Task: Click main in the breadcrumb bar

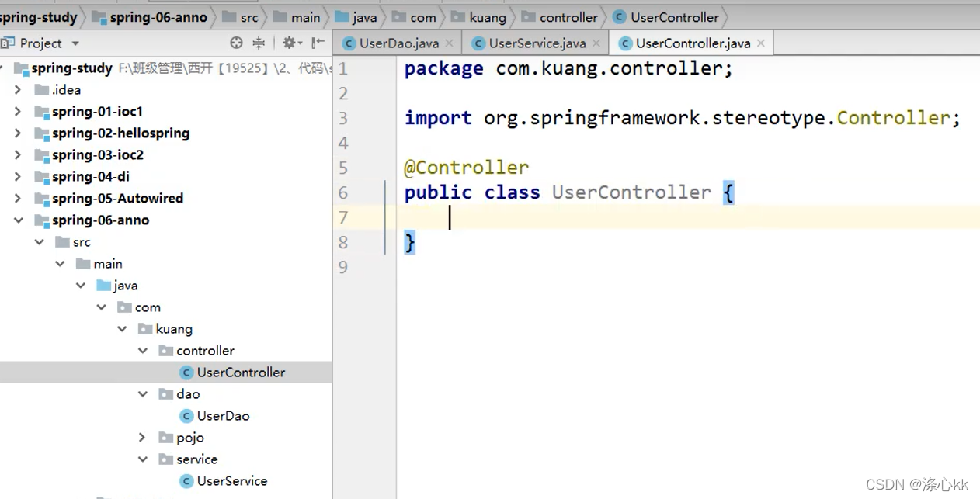Action: (x=297, y=17)
